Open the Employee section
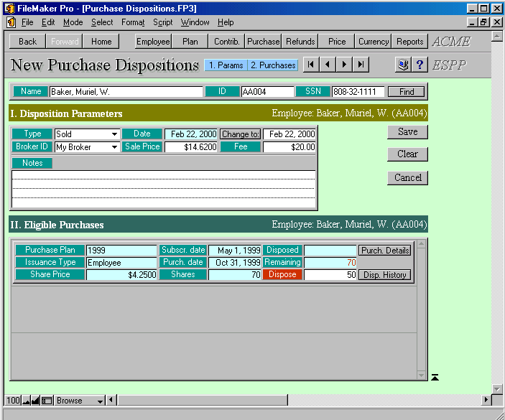Screen dimensions: 505x420 tap(153, 42)
